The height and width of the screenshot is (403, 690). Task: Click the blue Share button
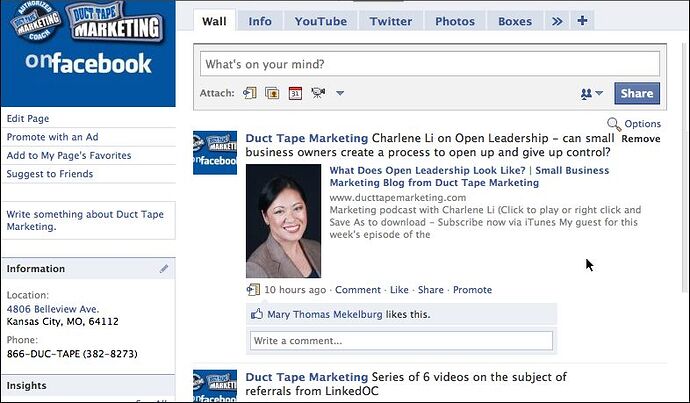tap(637, 93)
